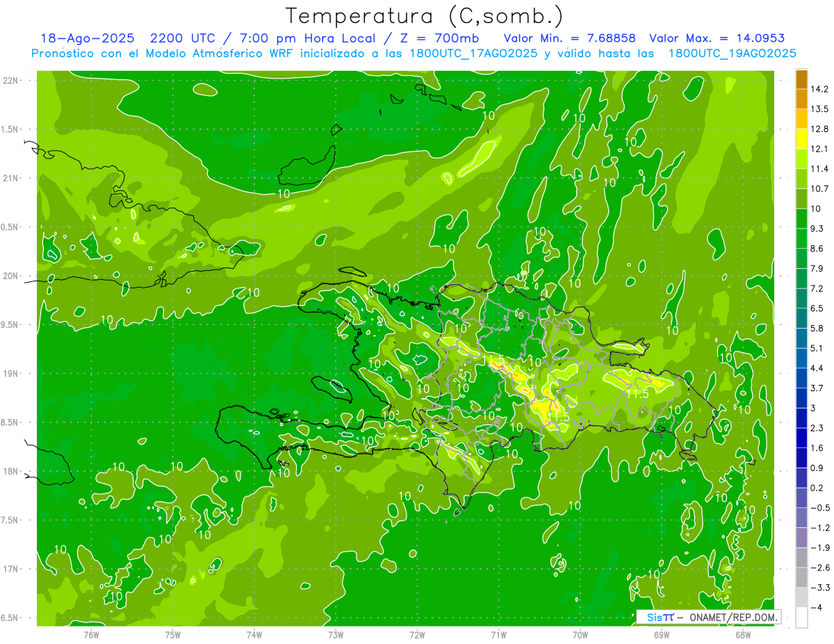Click the "12.8" colorbar value
Image resolution: width=834 pixels, height=644 pixels.
click(x=819, y=129)
